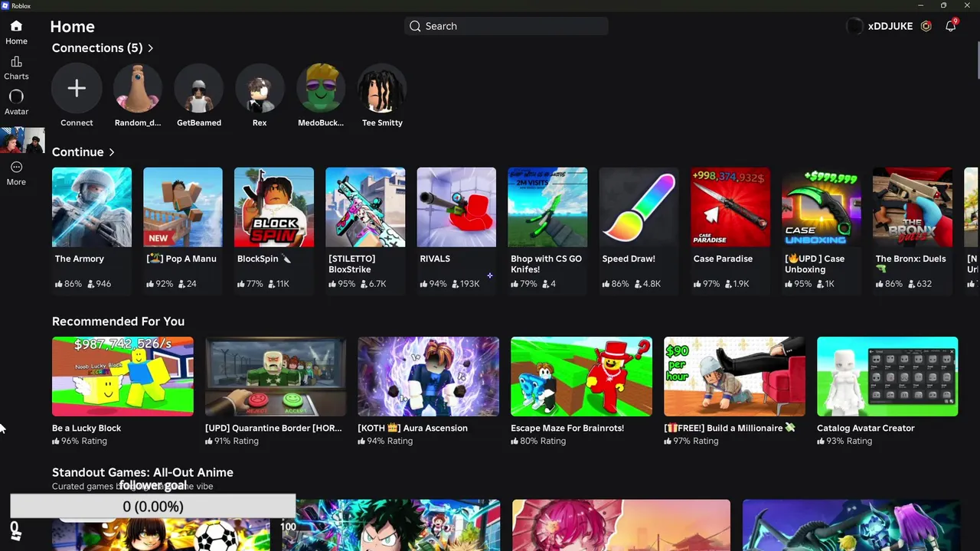Open GetBeamed friend avatar

[199, 88]
